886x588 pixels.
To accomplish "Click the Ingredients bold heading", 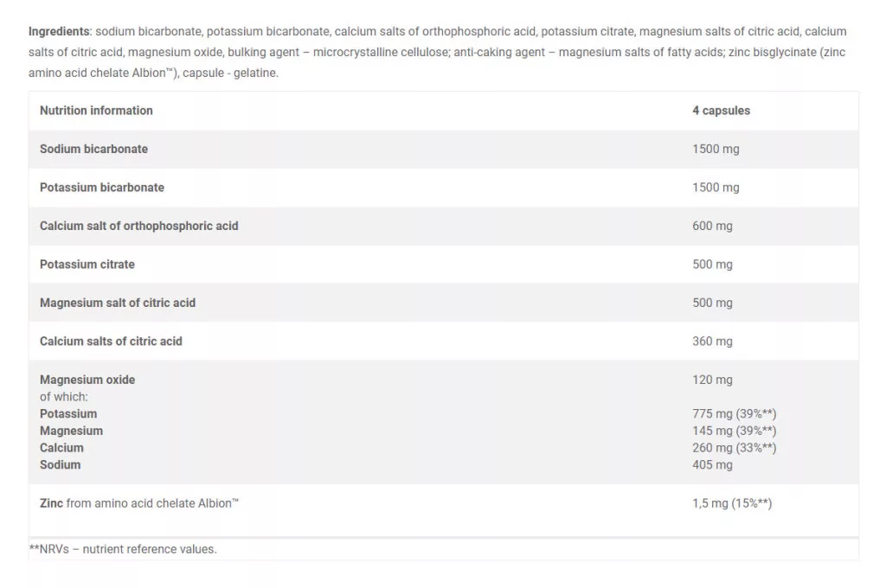I will coord(59,31).
